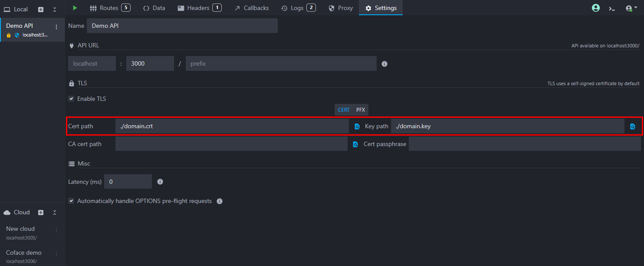The height and width of the screenshot is (266, 644).
Task: Click the browse icon next to Key path
Action: coord(633,126)
